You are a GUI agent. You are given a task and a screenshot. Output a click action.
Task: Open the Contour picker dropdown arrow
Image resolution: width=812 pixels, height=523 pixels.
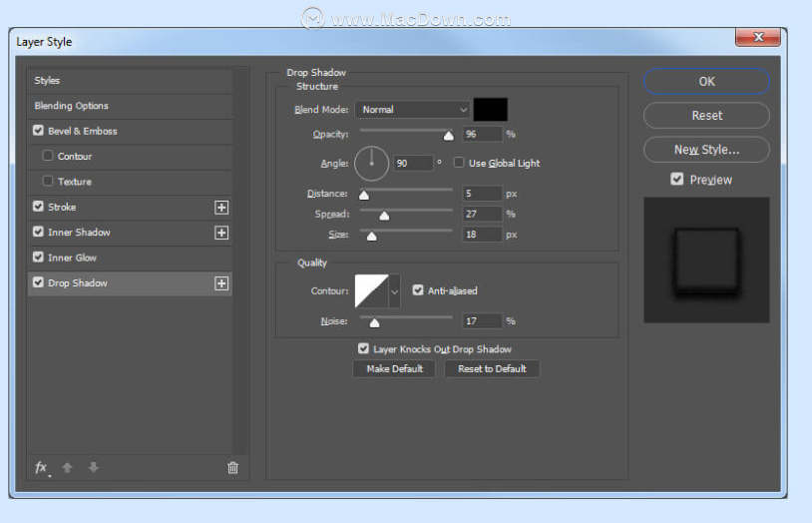pos(395,291)
